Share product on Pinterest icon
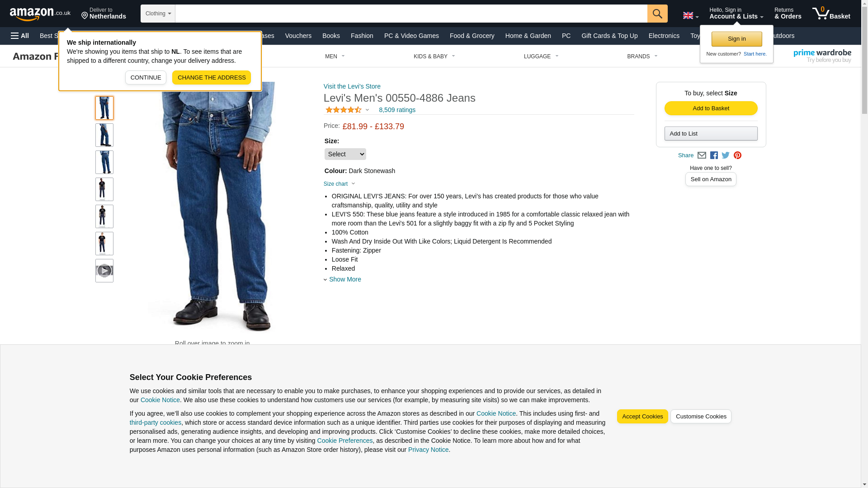The image size is (868, 488). pos(737,155)
